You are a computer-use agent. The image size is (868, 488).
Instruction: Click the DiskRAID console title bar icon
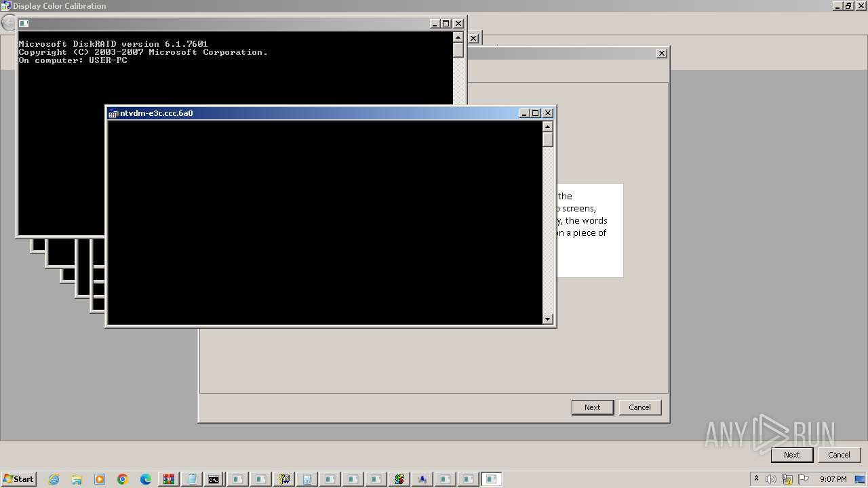[23, 24]
